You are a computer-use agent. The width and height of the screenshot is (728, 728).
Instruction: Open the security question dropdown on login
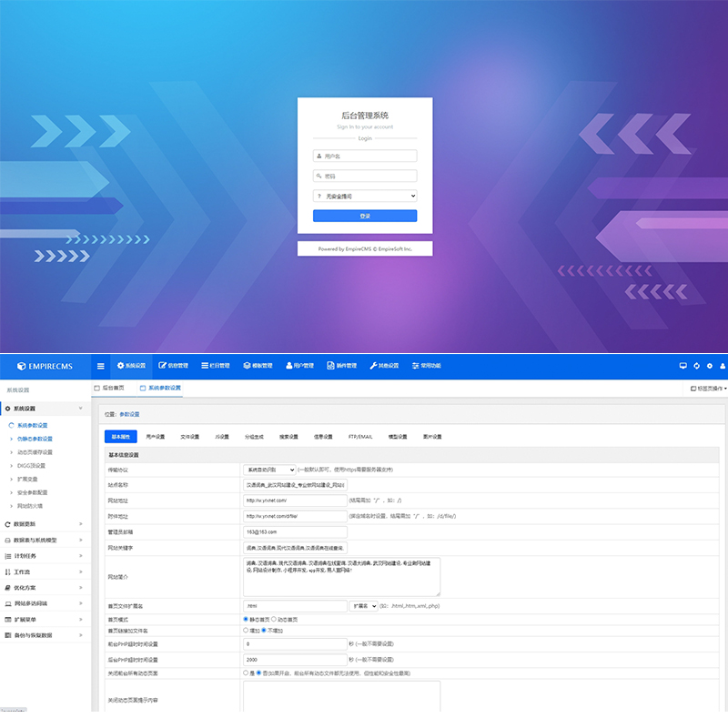[x=365, y=196]
